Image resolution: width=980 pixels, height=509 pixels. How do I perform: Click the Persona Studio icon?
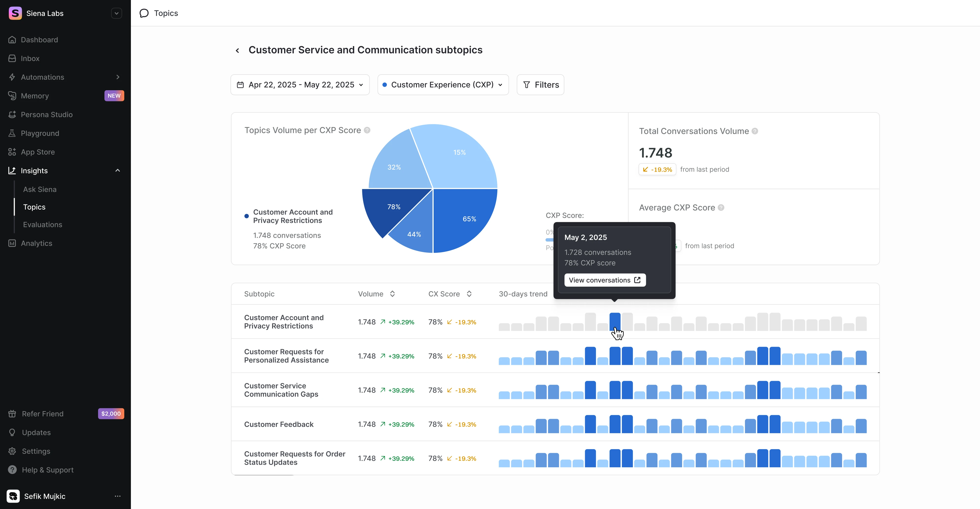pos(12,115)
